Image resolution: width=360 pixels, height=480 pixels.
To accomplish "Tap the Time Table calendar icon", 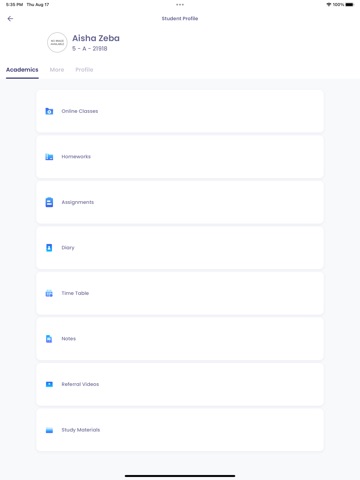I will [x=49, y=293].
